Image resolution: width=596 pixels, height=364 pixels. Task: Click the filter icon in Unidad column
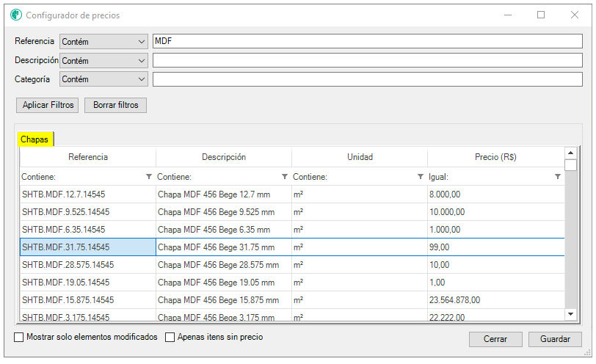[x=421, y=177]
